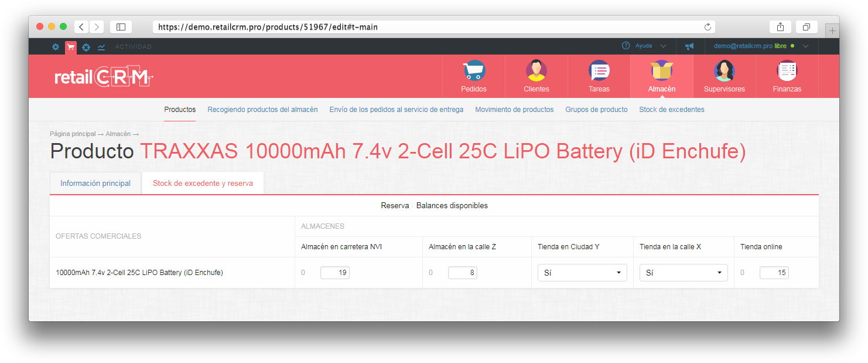
Task: Switch view to Reserva
Action: tap(395, 206)
